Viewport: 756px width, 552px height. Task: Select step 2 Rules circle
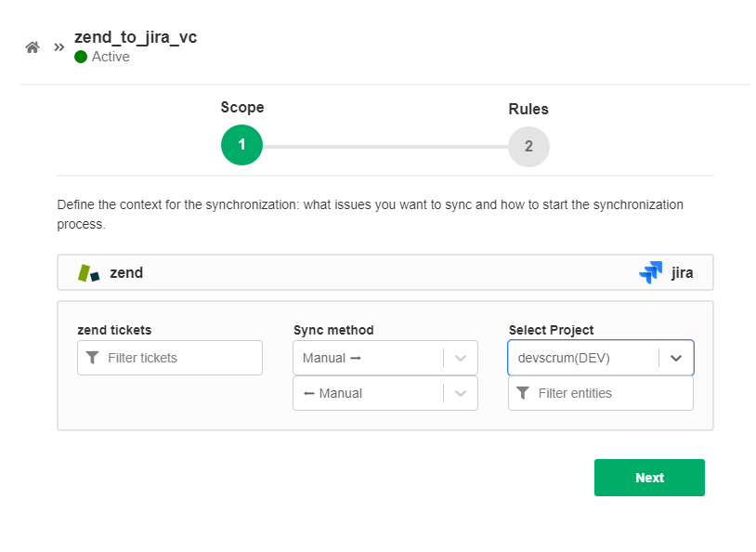[x=528, y=147]
